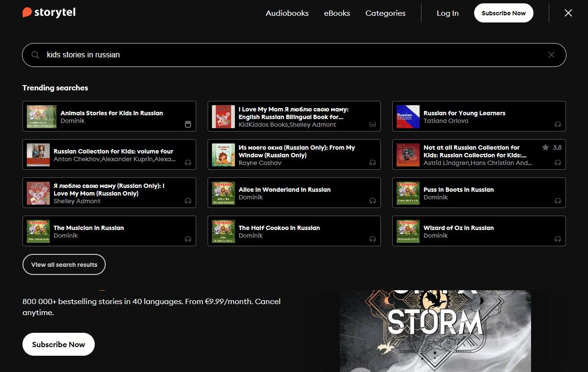Screen dimensions: 588x372
Task: Open The Musician cover thumbnail
Action: tap(38, 231)
